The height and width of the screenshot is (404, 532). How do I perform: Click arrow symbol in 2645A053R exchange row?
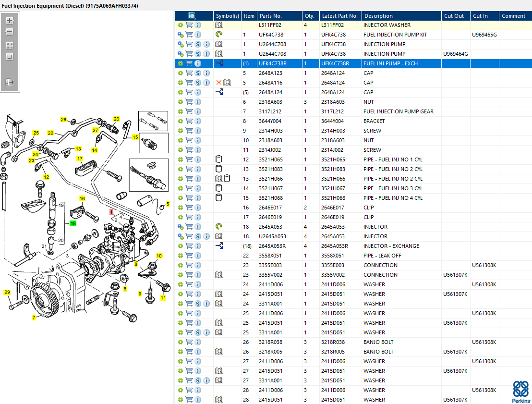click(x=219, y=246)
